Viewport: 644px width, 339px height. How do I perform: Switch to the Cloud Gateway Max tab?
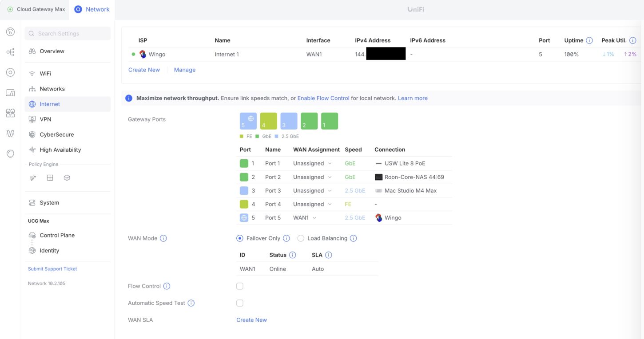pos(36,9)
